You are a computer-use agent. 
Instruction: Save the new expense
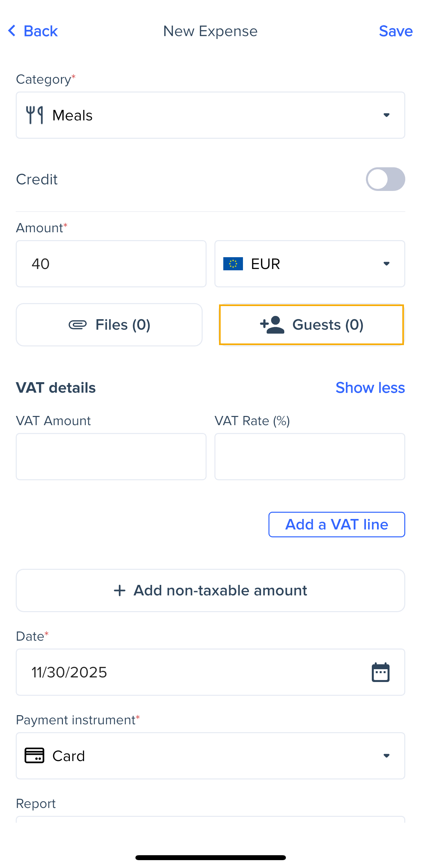point(395,31)
